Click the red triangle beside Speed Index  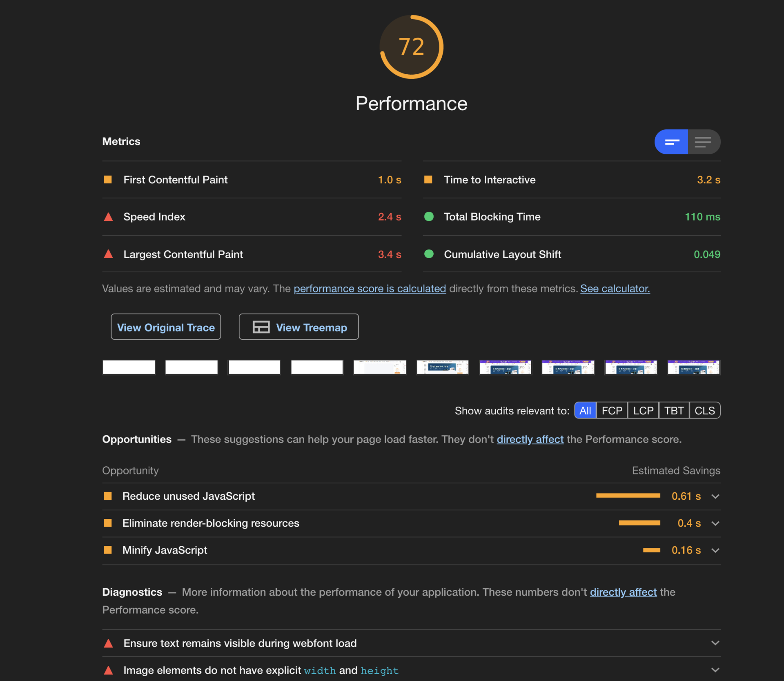pos(108,217)
